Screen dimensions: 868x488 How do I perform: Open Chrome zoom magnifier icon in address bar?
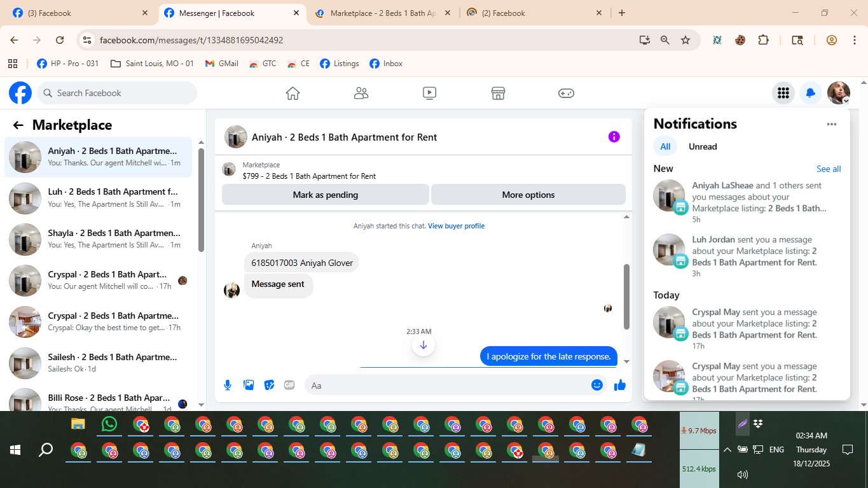(665, 40)
